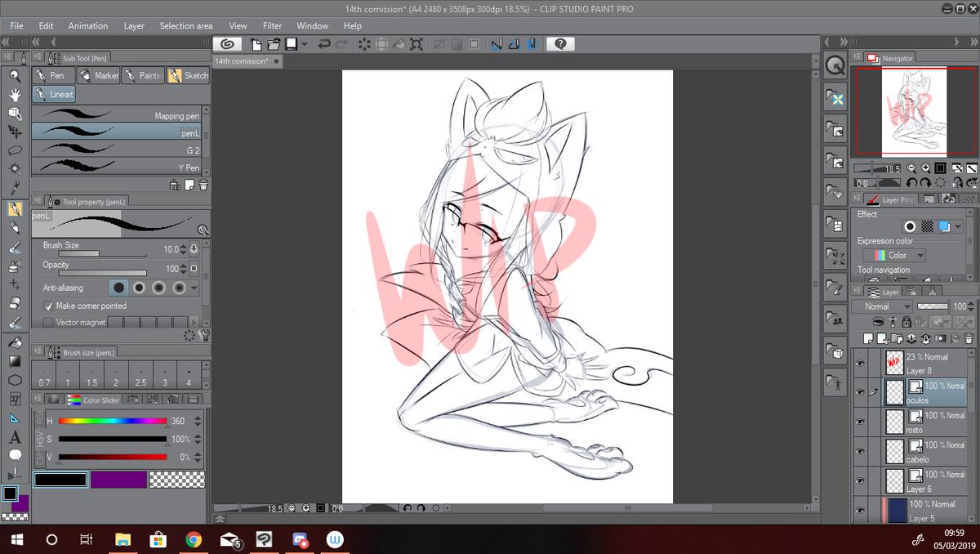Screen dimensions: 980x554
Task: Hide the oculos layer eye icon
Action: pos(859,392)
